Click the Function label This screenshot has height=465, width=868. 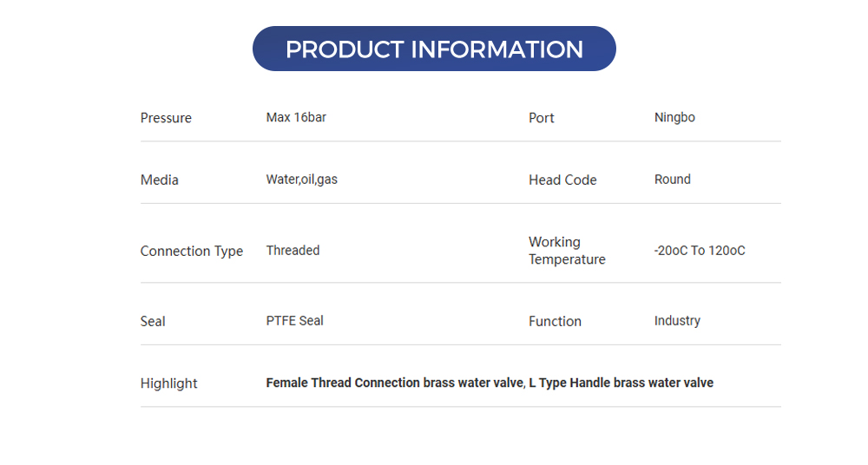tap(555, 322)
